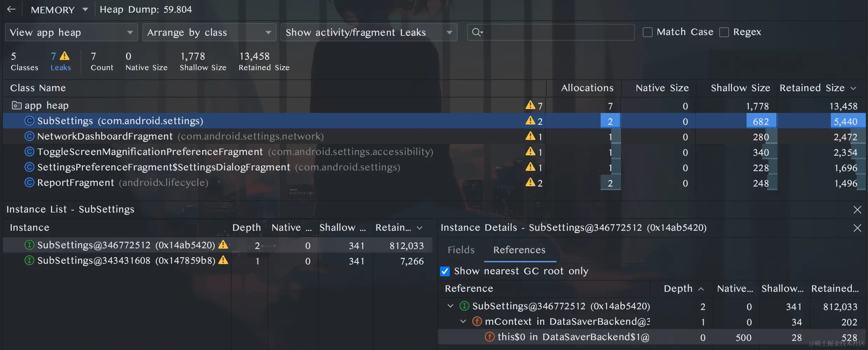Click the Leaks warning triangle icon

point(65,56)
